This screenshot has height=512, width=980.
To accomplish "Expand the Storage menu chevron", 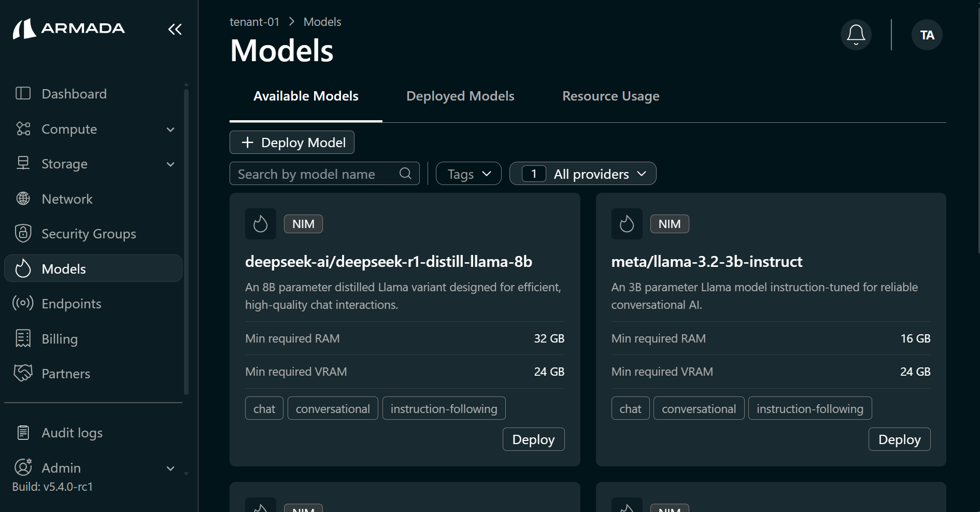I will (x=171, y=164).
